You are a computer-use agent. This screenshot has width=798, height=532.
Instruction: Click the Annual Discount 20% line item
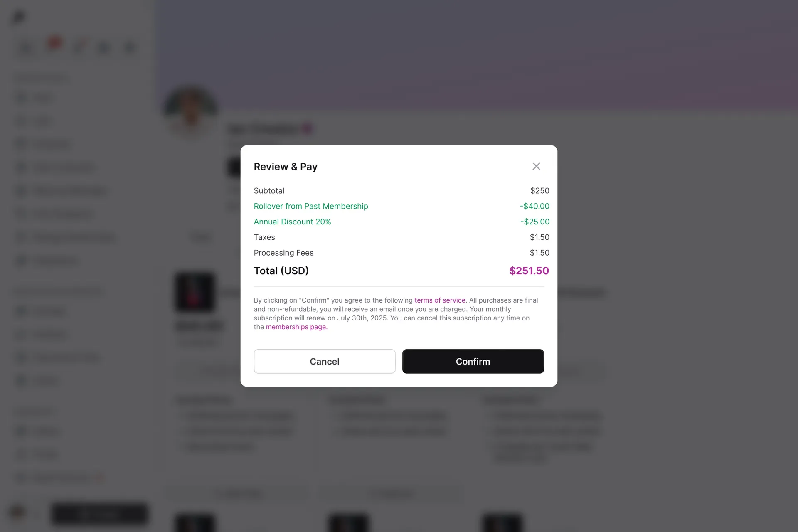292,222
